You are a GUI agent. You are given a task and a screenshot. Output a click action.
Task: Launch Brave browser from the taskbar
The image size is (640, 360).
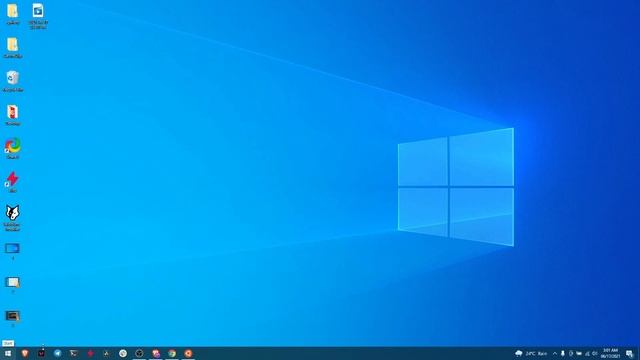(x=25, y=353)
